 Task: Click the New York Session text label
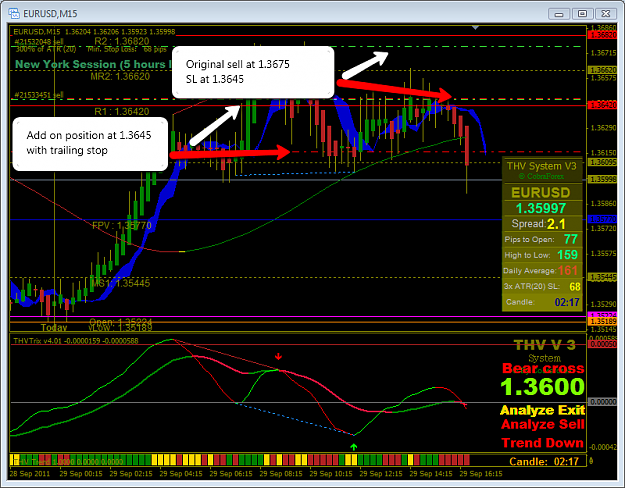coord(93,64)
